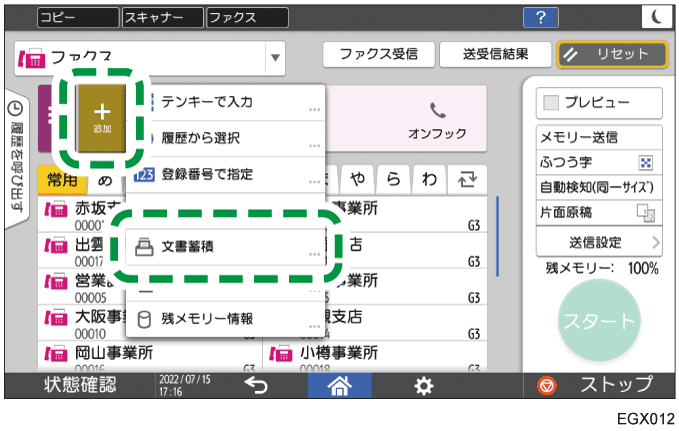The image size is (679, 431).
Task: Expand the ファクス mode dropdown arrow
Action: pyautogui.click(x=275, y=58)
